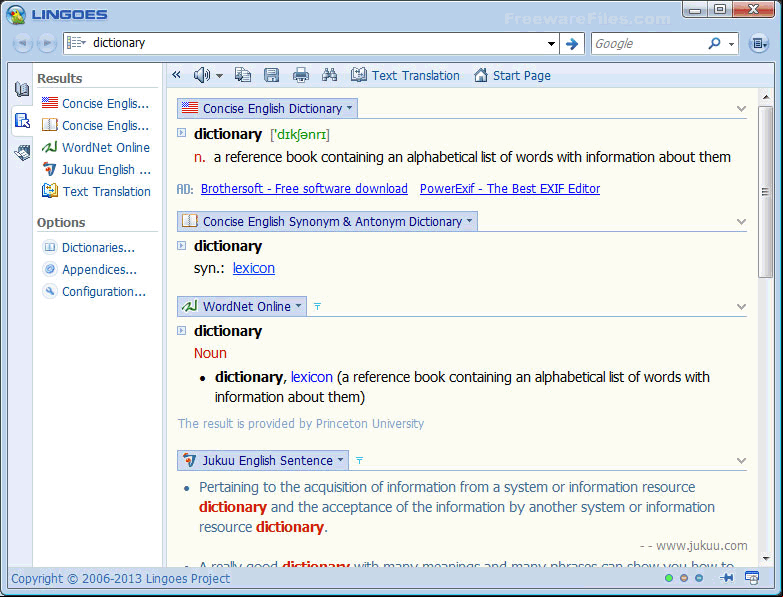Viewport: 783px width, 597px height.
Task: Click the blue Go arrow button
Action: pyautogui.click(x=572, y=44)
